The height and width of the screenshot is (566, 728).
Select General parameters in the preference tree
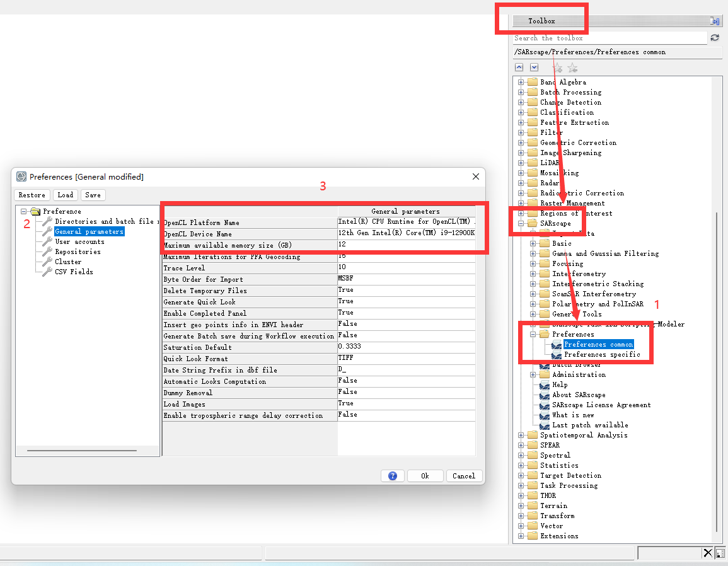(x=89, y=231)
